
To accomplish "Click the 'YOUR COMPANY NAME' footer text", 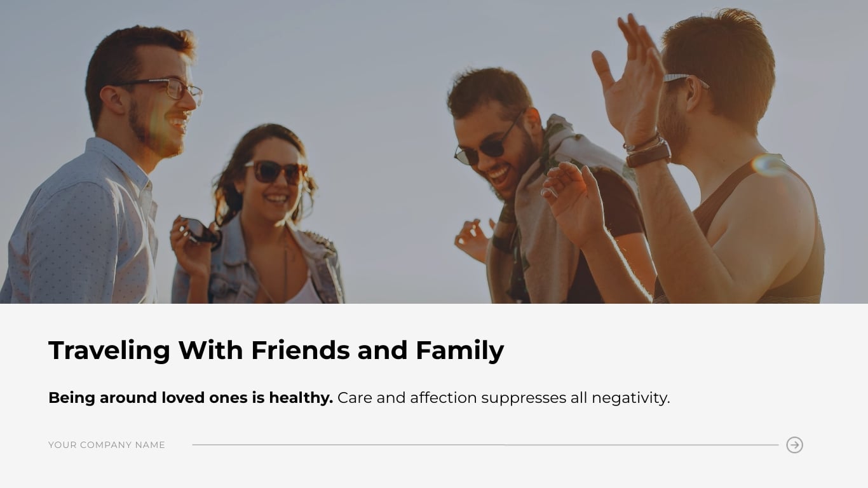I will point(107,445).
